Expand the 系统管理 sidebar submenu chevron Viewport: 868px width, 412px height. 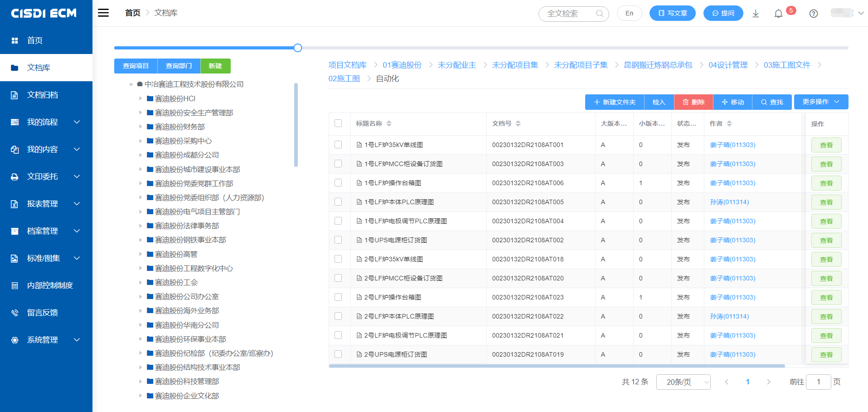(77, 340)
